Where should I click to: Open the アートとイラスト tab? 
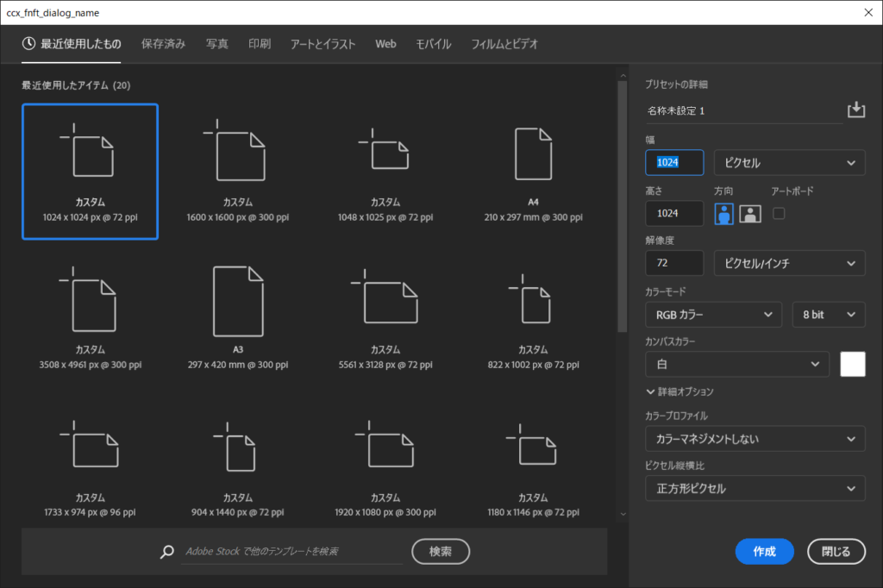[x=322, y=44]
